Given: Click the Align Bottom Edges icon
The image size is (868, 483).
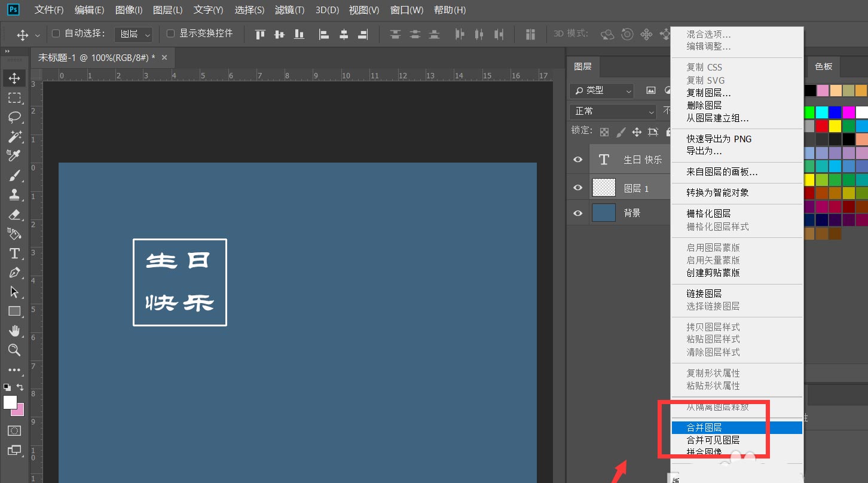Looking at the screenshot, I should (299, 34).
